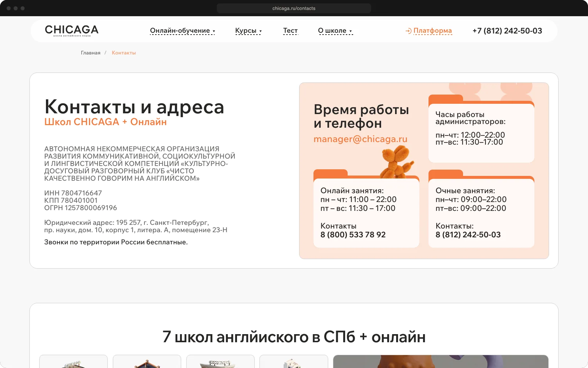Call the header phone number +7 (812) 242-50-03

(507, 31)
